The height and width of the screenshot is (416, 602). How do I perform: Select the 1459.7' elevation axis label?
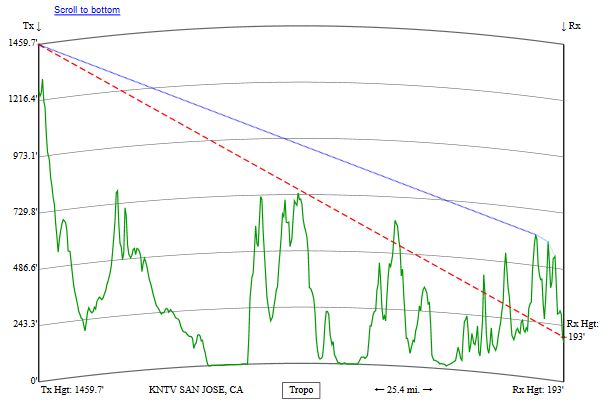[x=20, y=44]
